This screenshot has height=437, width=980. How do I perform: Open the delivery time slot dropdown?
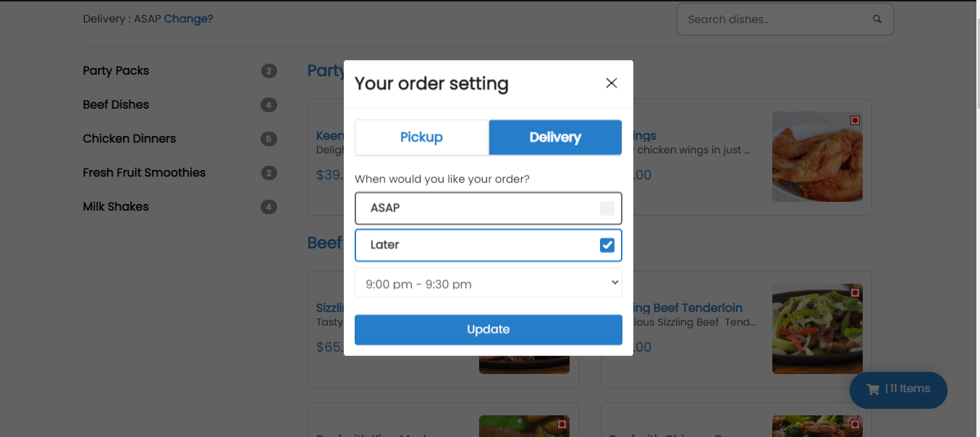coord(489,283)
